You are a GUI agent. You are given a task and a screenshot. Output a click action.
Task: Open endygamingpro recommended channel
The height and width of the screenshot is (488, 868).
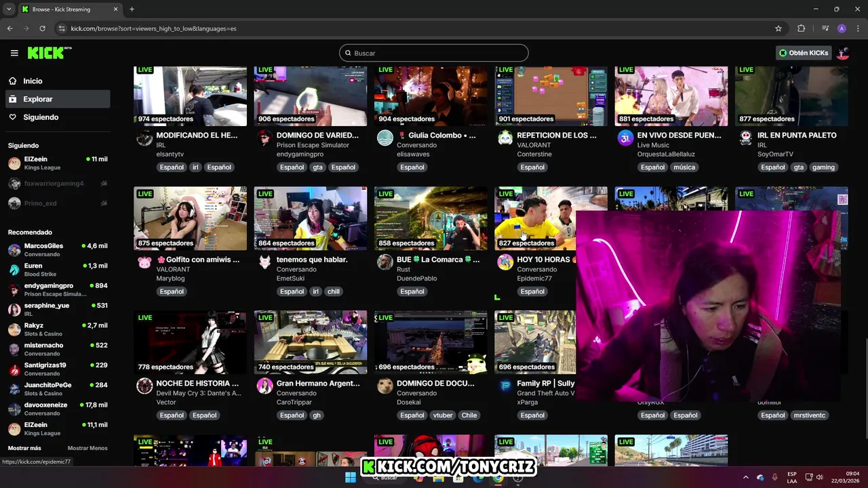click(x=58, y=289)
